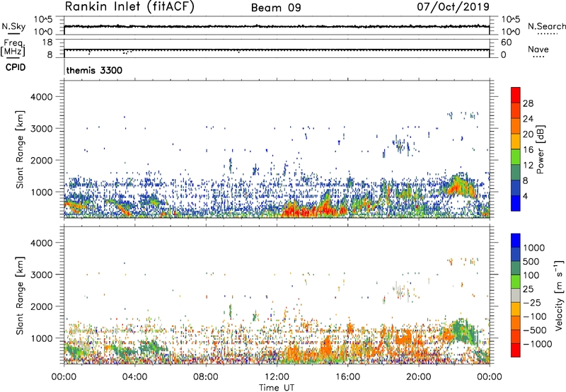
Task: Click the velocity panel 'Slant Range [km]' label
Action: (20, 296)
